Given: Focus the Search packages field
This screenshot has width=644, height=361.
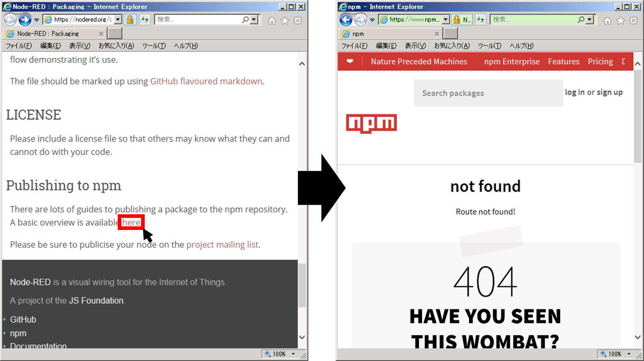Looking at the screenshot, I should pos(488,93).
